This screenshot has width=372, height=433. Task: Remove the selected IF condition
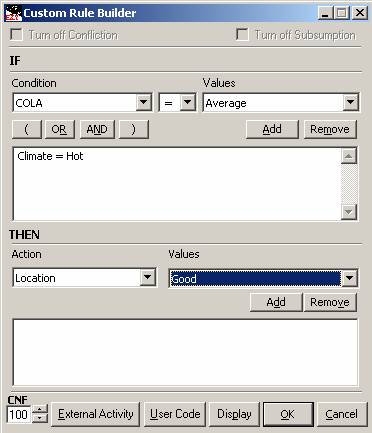pos(330,129)
